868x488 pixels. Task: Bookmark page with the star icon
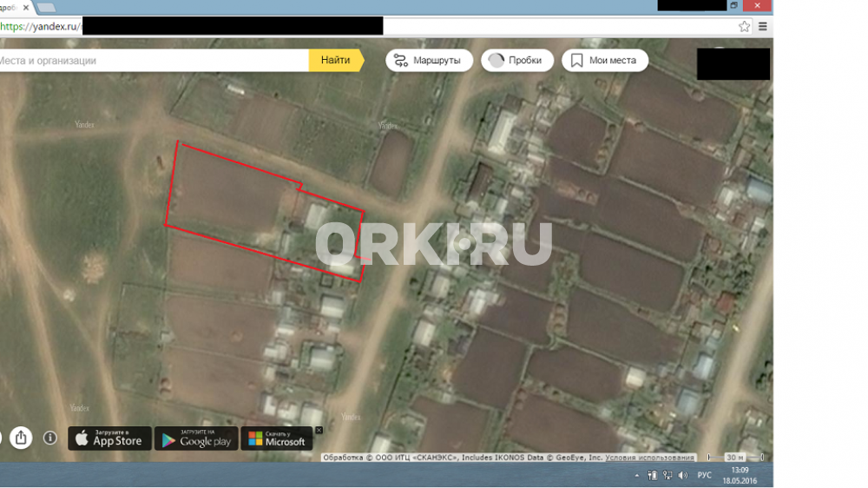click(744, 26)
